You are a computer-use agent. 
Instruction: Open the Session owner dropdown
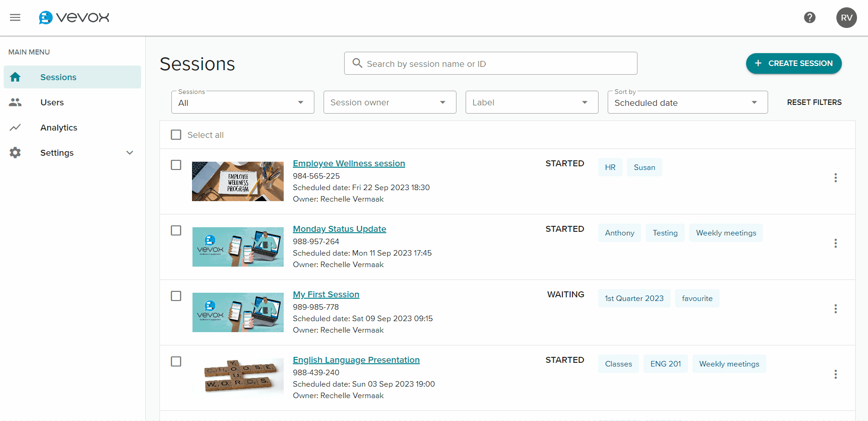pyautogui.click(x=390, y=102)
